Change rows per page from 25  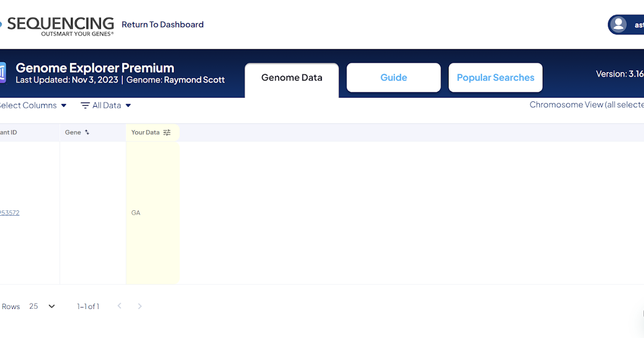pos(42,306)
